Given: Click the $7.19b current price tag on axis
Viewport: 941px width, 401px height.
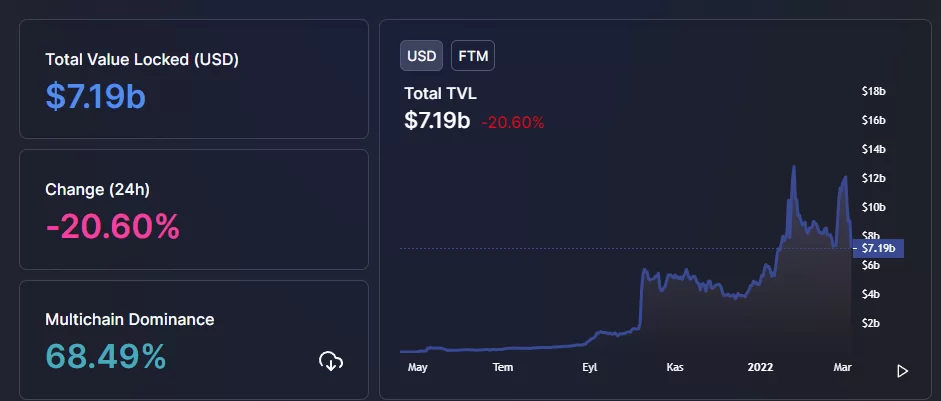Looking at the screenshot, I should pyautogui.click(x=877, y=248).
